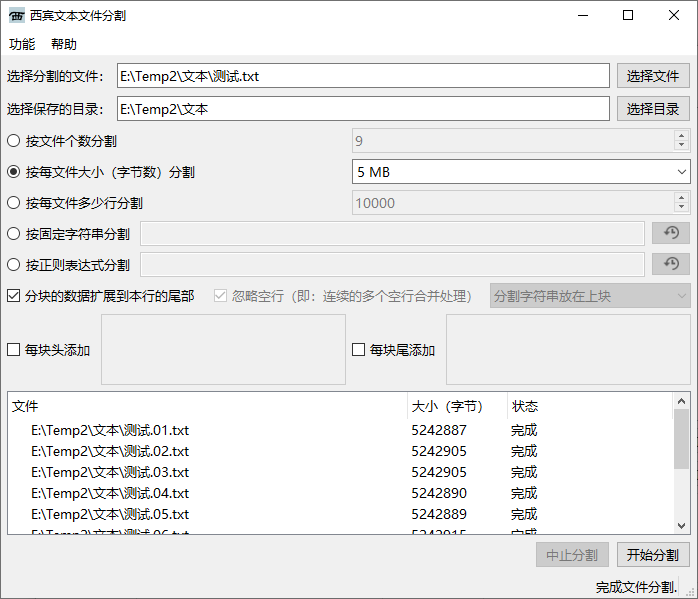Click regex split expression text field

coord(392,265)
